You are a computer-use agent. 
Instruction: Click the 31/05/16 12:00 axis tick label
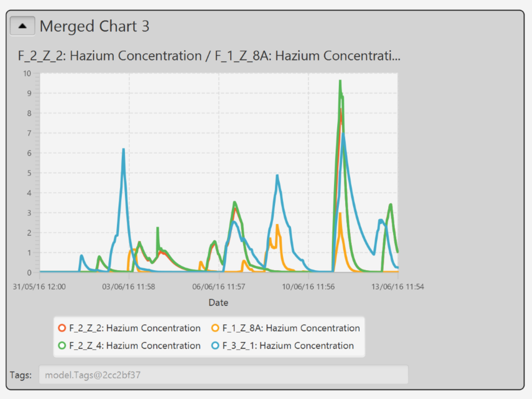39,287
